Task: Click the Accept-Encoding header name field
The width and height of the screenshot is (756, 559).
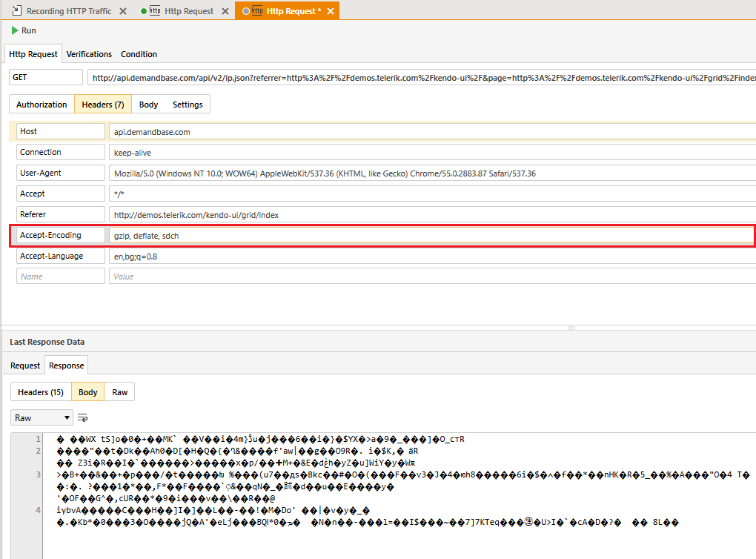Action: click(61, 235)
